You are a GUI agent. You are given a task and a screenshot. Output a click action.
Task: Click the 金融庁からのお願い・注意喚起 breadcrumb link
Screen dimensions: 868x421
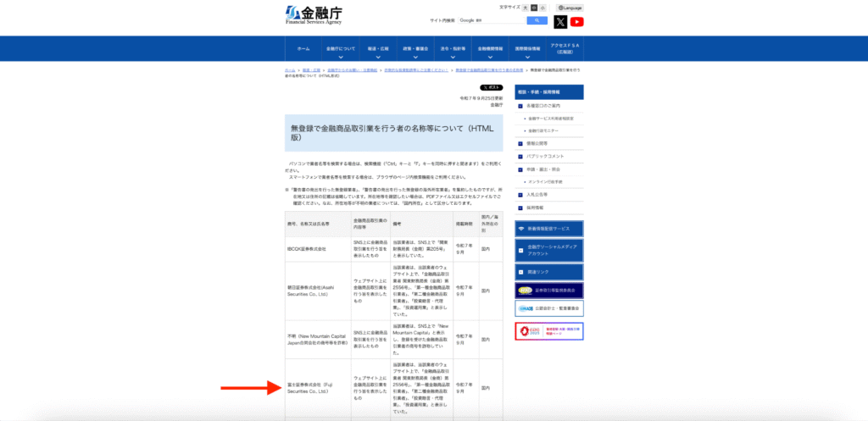pyautogui.click(x=352, y=71)
